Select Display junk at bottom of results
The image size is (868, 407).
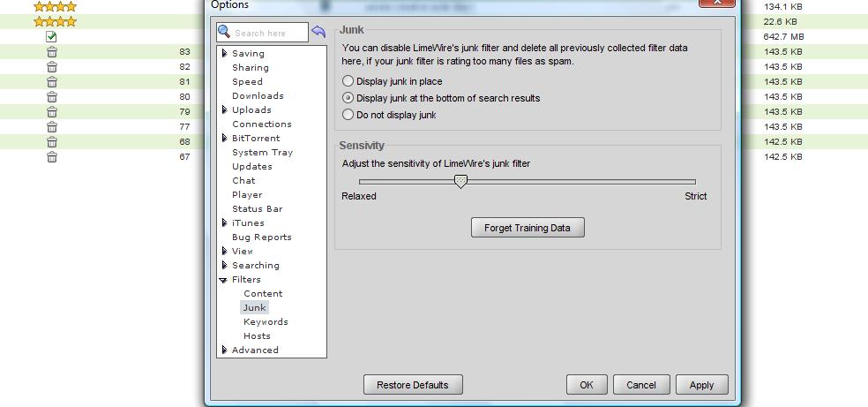tap(348, 98)
